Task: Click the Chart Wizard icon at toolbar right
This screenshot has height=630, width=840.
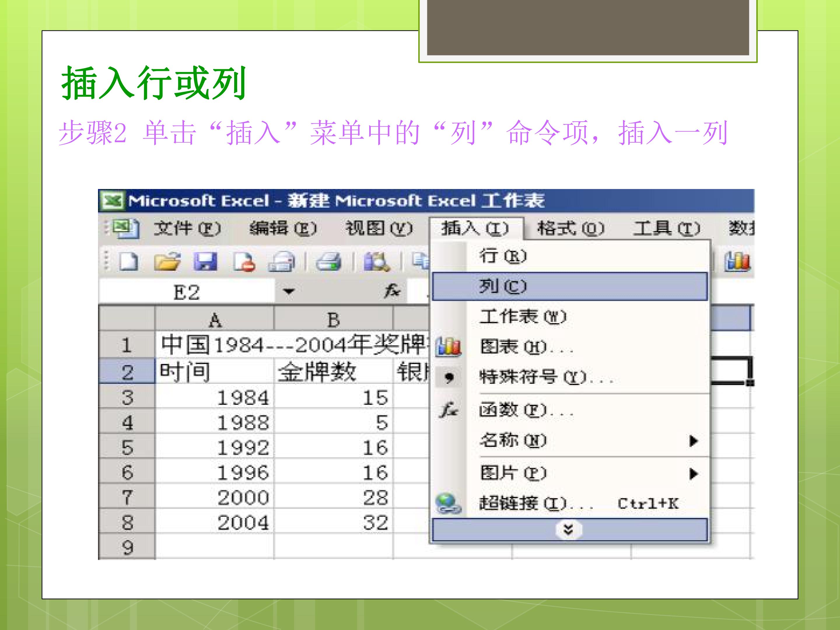Action: 737,261
